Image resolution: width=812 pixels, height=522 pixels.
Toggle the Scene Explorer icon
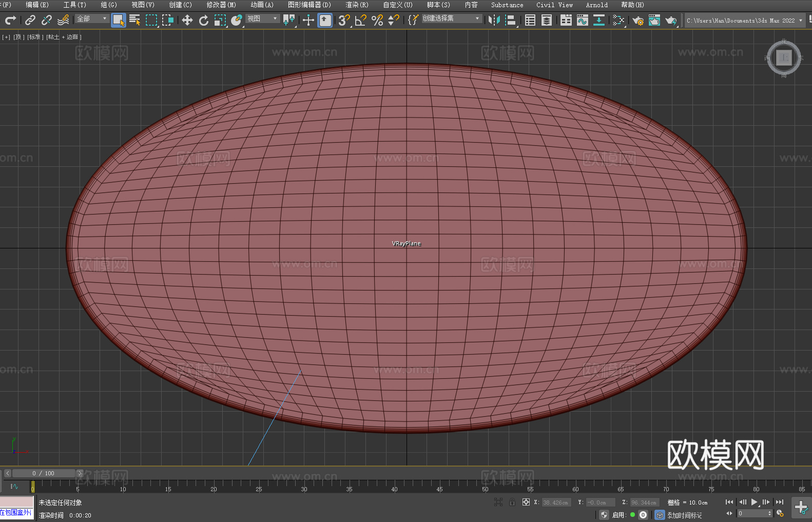[x=530, y=20]
